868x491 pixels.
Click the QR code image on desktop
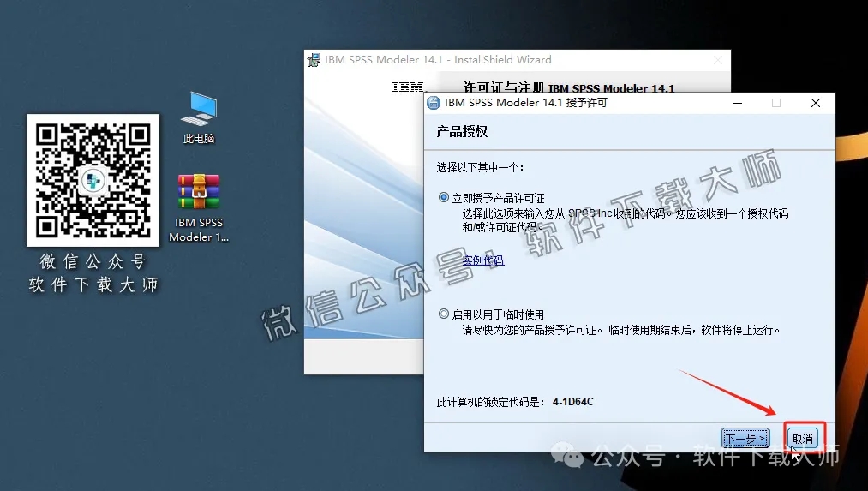93,181
